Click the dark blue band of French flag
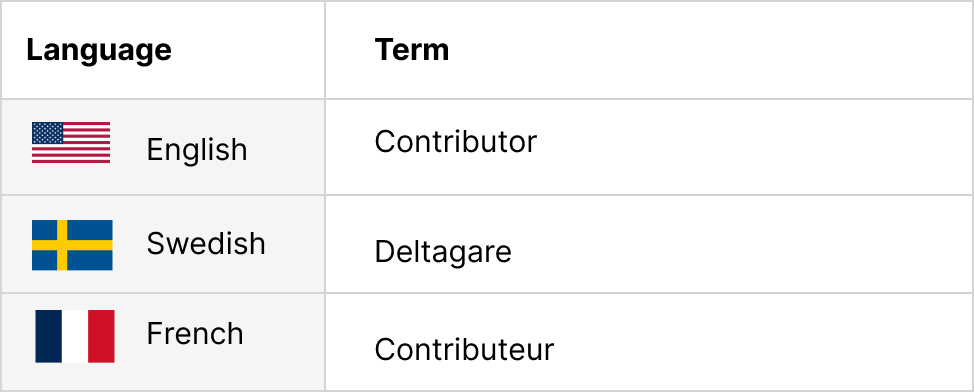 point(48,336)
